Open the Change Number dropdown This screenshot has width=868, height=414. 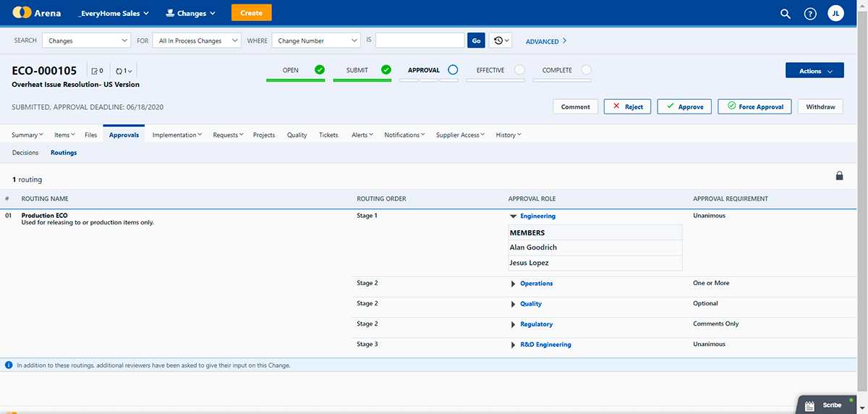tap(315, 41)
